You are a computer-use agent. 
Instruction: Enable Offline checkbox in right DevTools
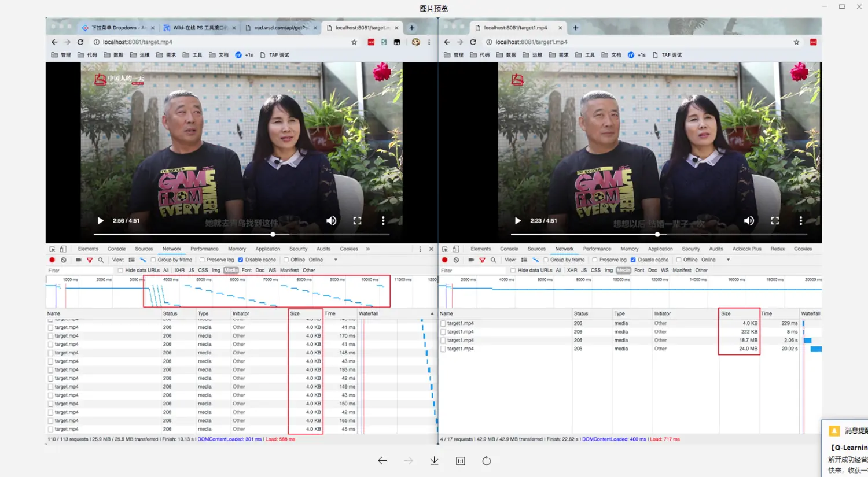(679, 260)
